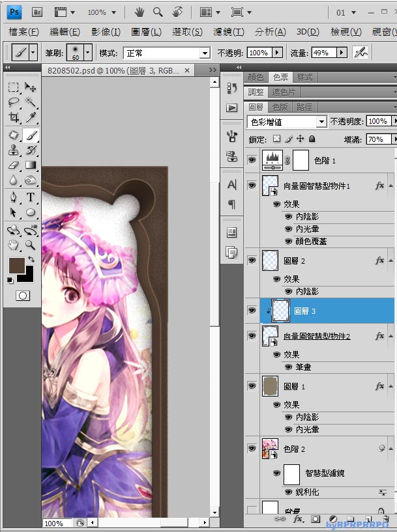Select the Rectangular Marquee tool
This screenshot has height=532, width=397.
pos(13,87)
